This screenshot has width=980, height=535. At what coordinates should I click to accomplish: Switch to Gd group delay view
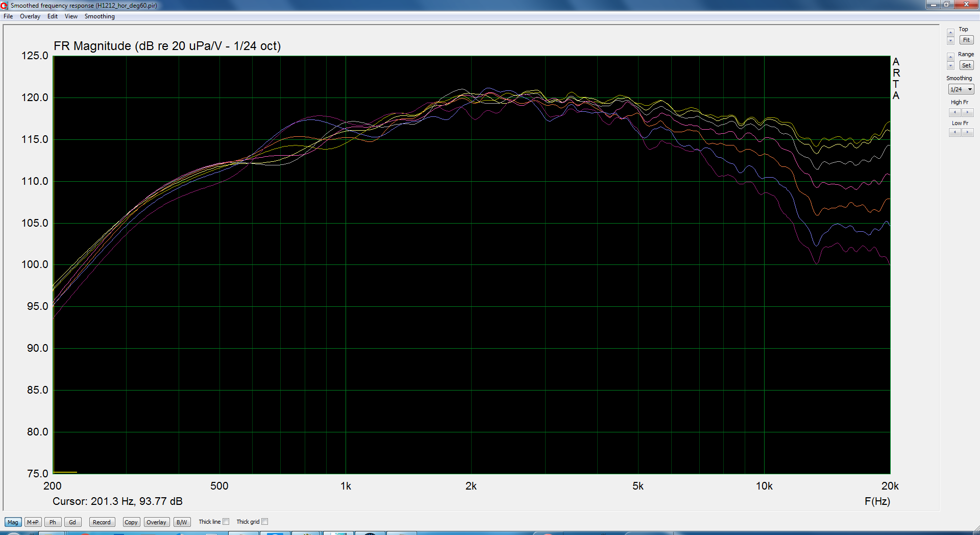click(72, 522)
